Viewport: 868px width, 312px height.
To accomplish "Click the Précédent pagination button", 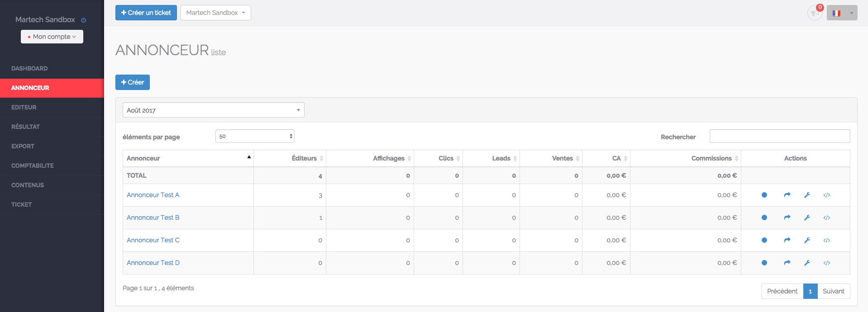I will pos(782,291).
